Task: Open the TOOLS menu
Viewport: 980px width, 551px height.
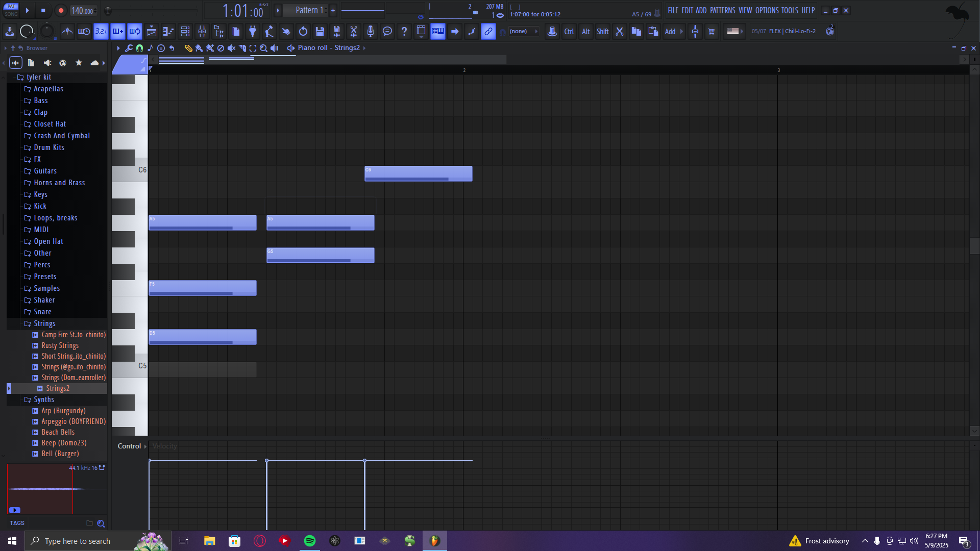Action: click(789, 10)
